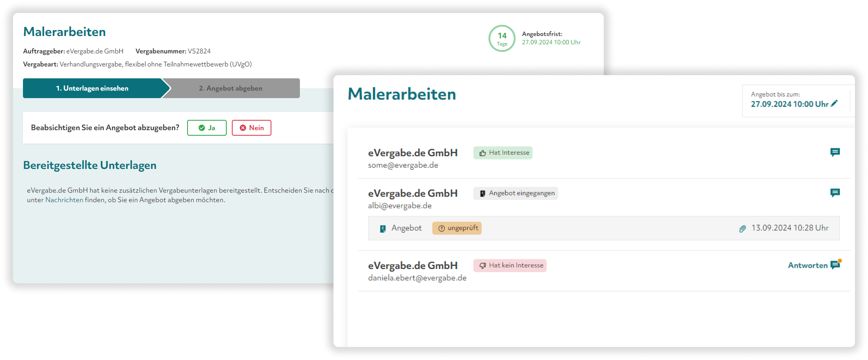The height and width of the screenshot is (360, 868).
Task: Click the Malerarbeiten title in the back window
Action: tap(64, 32)
